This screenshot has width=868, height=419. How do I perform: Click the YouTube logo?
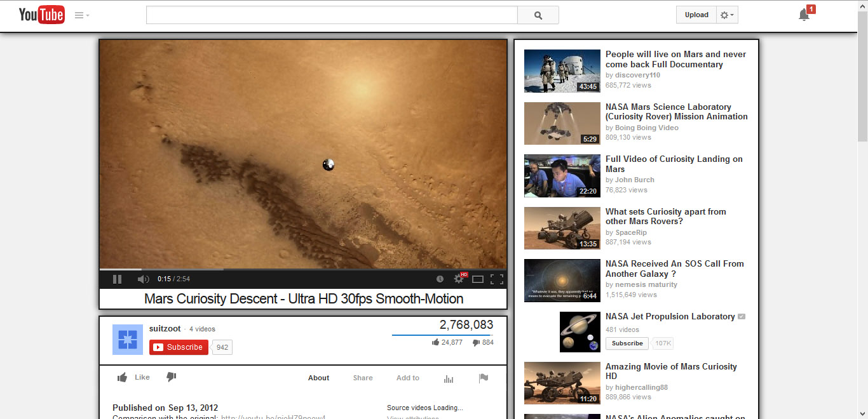[41, 14]
